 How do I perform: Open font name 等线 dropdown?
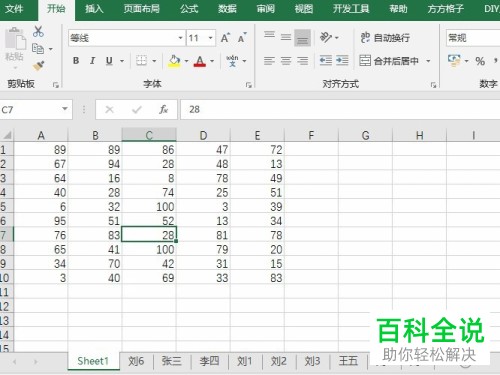tap(180, 38)
